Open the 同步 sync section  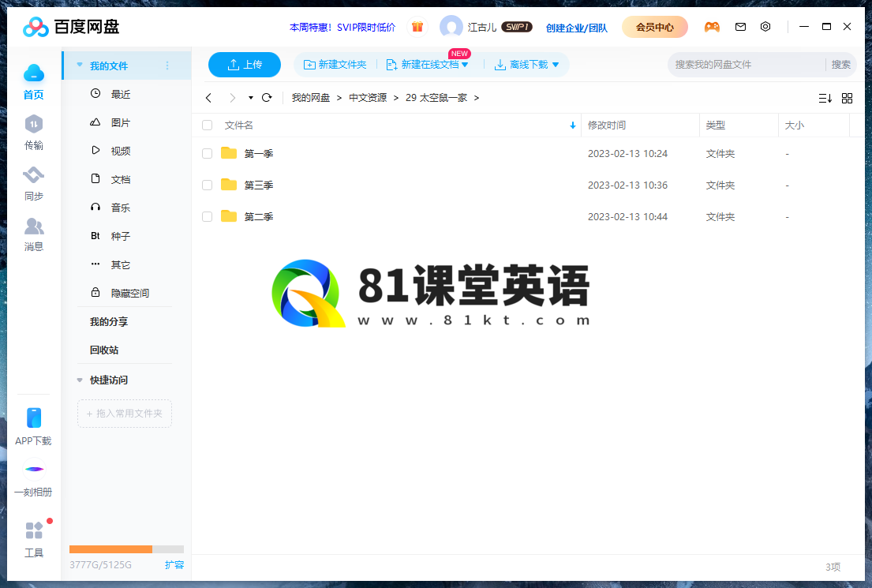point(33,174)
